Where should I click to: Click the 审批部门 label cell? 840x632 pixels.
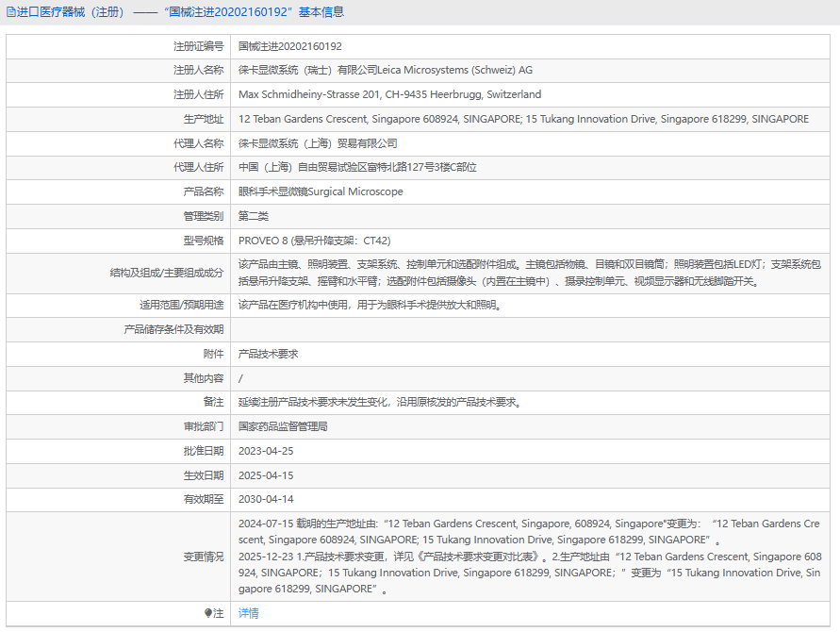click(x=119, y=426)
